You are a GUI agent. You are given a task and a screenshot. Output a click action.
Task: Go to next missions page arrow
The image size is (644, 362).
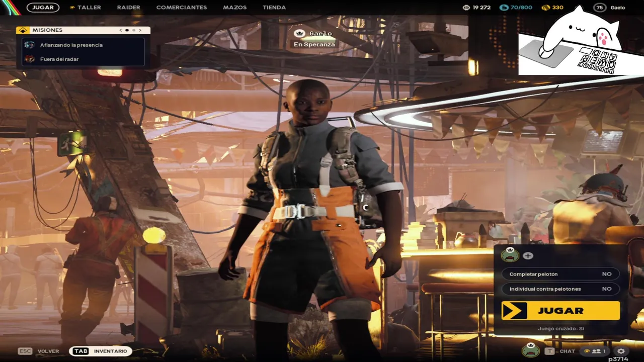tap(140, 30)
